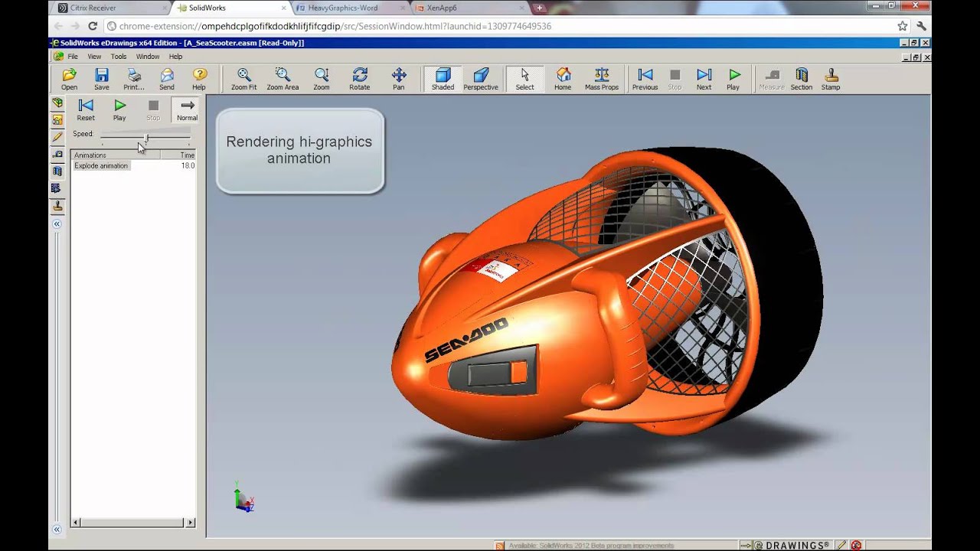The image size is (980, 551).
Task: Click the eDrawings logo in status bar
Action: [x=792, y=545]
